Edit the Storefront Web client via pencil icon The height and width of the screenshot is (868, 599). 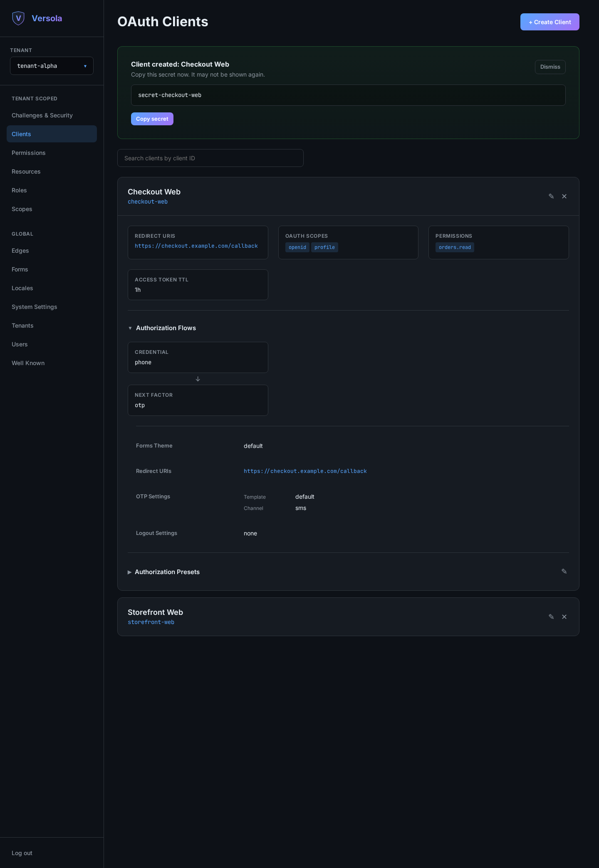pyautogui.click(x=551, y=617)
